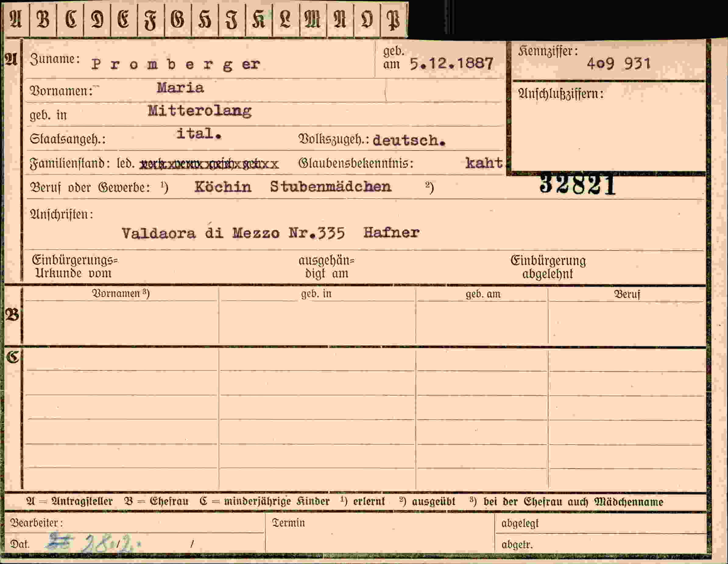This screenshot has height=564, width=728.
Task: Select the Fraktur letter B index tab
Action: pyautogui.click(x=43, y=19)
